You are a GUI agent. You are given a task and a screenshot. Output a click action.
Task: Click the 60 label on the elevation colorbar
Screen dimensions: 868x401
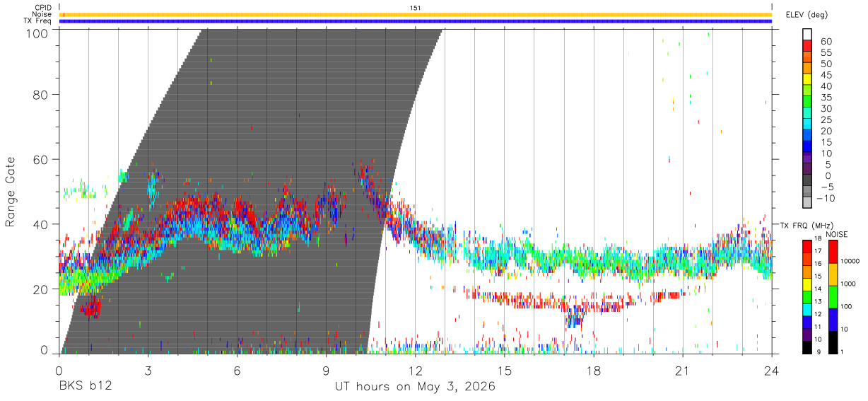pos(825,41)
